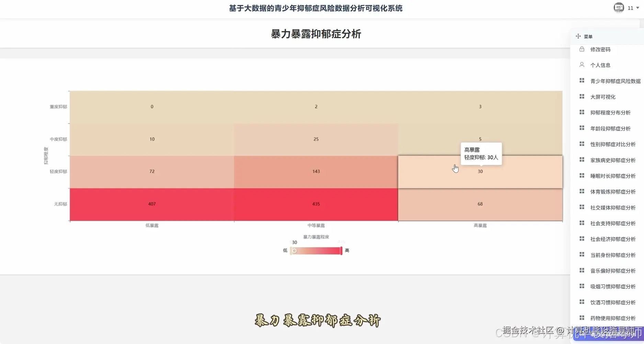Click the lock icon beside 修改密码

582,49
